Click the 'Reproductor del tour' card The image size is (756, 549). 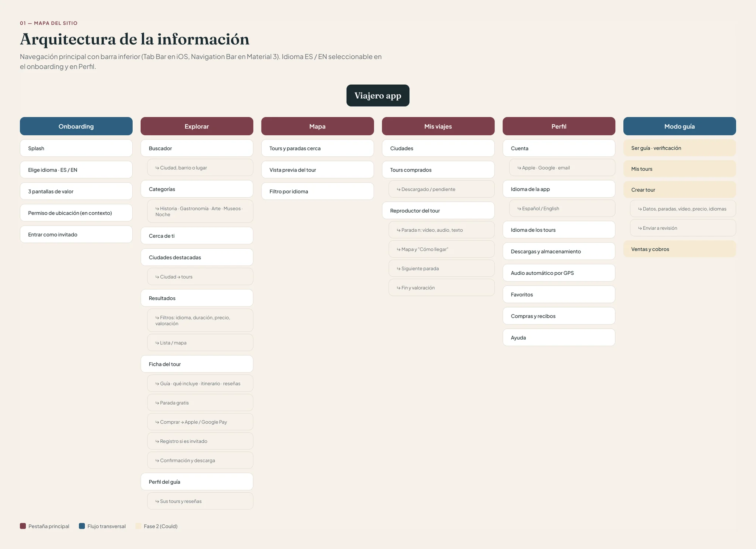tap(438, 210)
